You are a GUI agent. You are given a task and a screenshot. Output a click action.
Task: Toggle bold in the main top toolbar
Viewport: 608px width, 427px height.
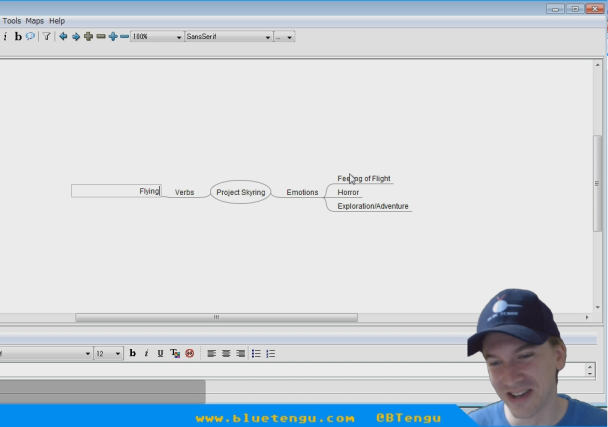pyautogui.click(x=18, y=36)
